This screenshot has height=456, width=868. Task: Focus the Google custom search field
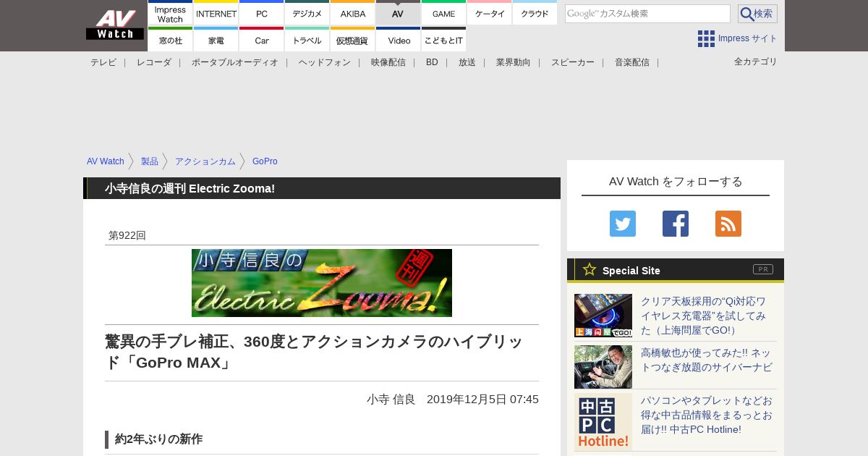point(647,14)
